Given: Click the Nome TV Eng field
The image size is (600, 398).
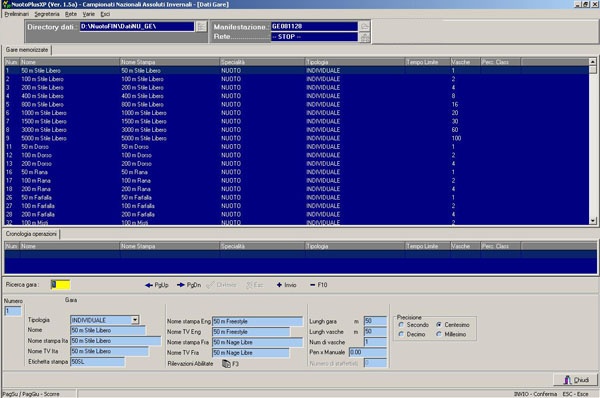Looking at the screenshot, I should click(x=251, y=332).
